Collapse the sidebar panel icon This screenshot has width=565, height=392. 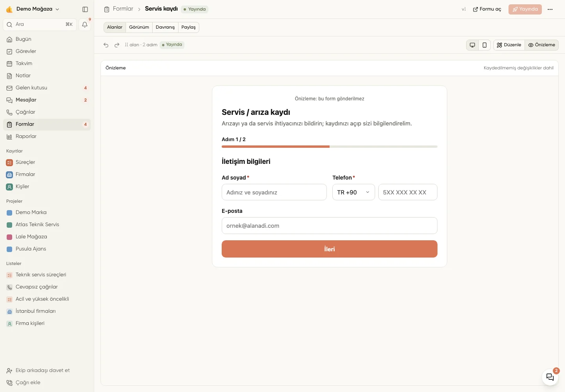coord(85,9)
